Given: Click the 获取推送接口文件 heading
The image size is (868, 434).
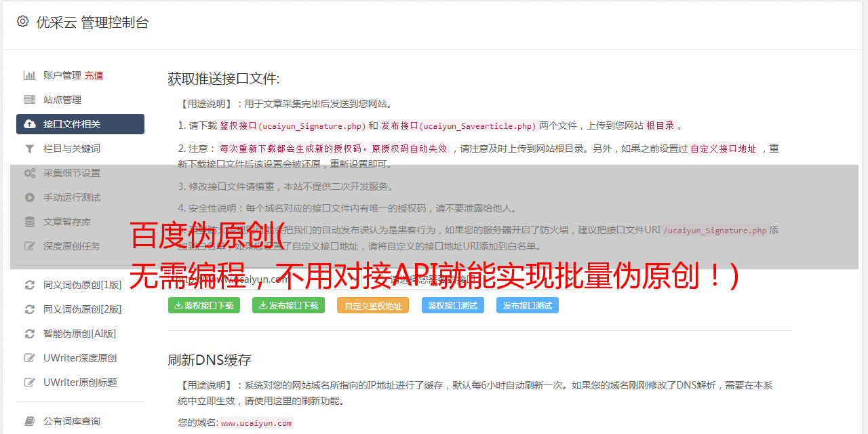Looking at the screenshot, I should point(224,79).
